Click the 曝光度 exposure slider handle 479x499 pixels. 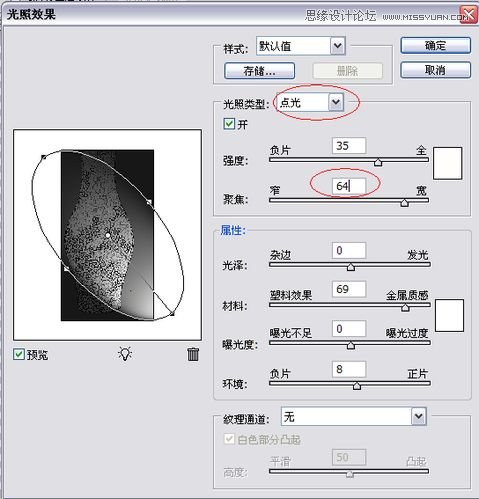(x=351, y=345)
